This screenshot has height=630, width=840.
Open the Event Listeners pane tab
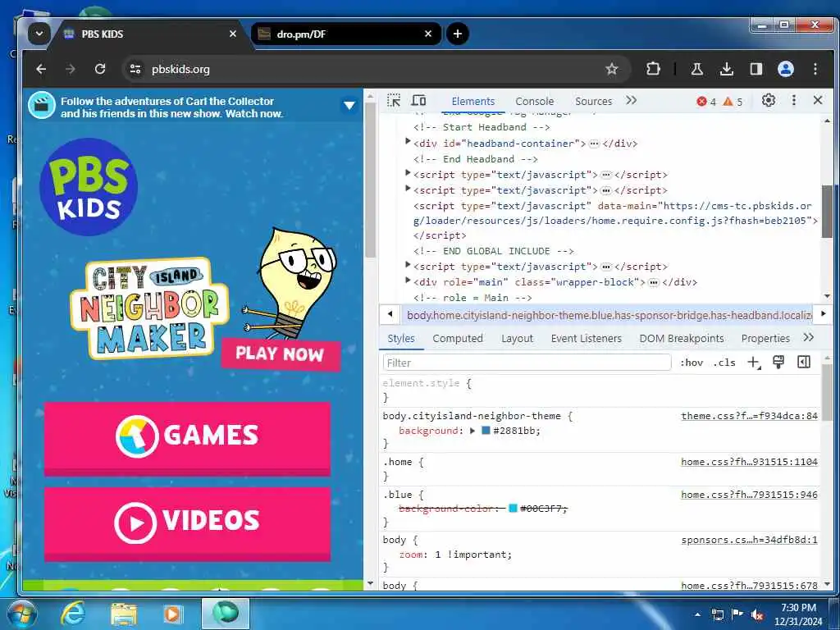coord(586,339)
